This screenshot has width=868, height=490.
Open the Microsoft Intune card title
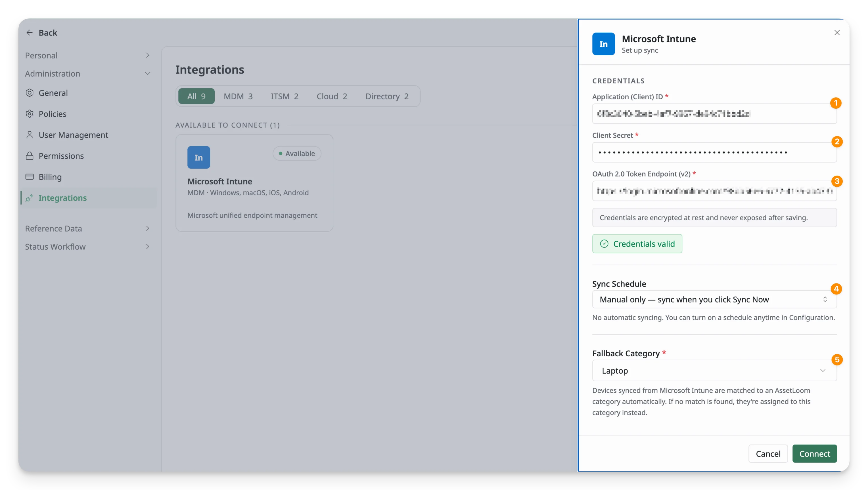click(x=220, y=182)
